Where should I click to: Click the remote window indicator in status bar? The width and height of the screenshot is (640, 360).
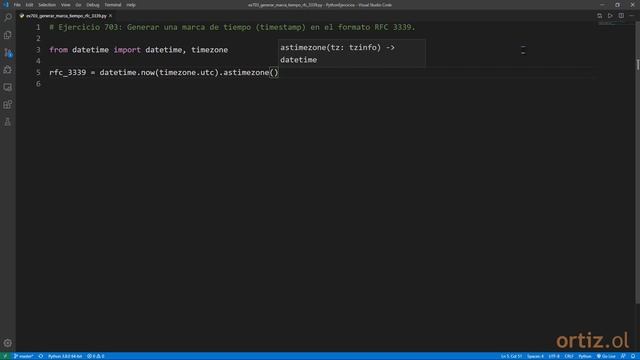tap(5, 356)
